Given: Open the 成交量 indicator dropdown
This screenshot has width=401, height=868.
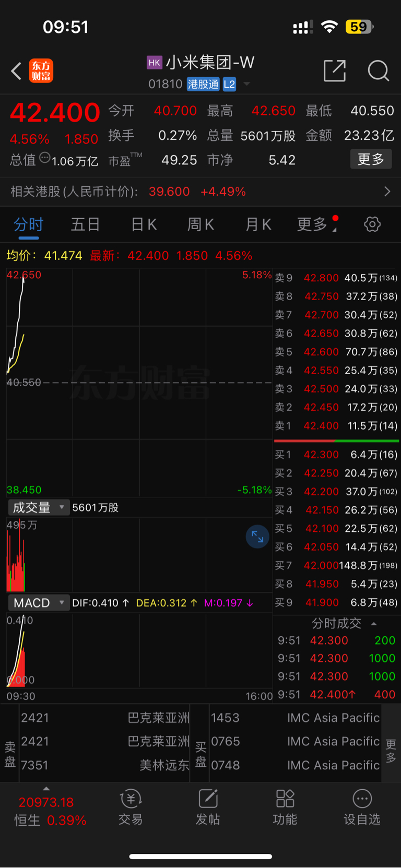Looking at the screenshot, I should (x=39, y=507).
